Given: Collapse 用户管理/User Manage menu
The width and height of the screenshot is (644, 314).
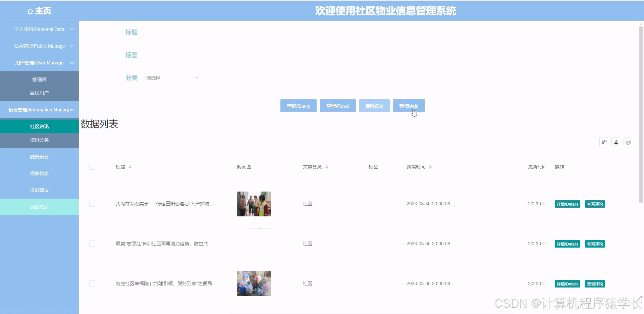Looking at the screenshot, I should [39, 63].
